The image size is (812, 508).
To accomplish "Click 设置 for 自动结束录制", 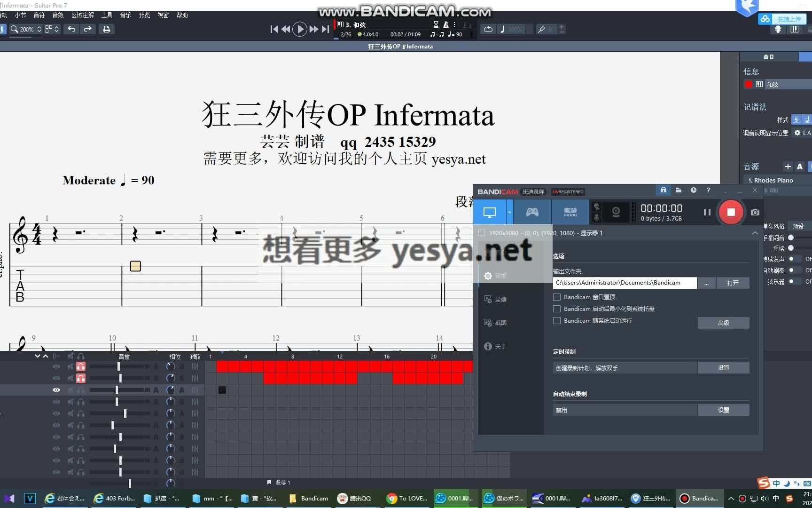I will (x=723, y=410).
